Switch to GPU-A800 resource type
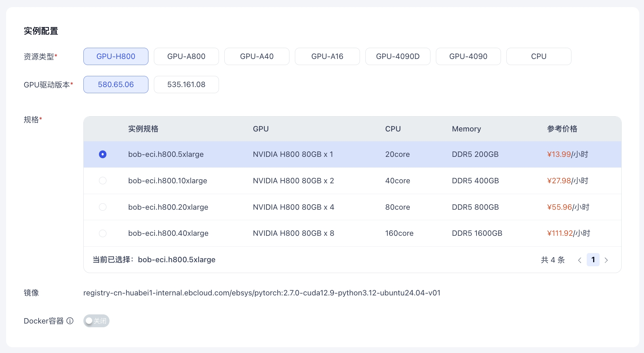644x353 pixels. [186, 57]
